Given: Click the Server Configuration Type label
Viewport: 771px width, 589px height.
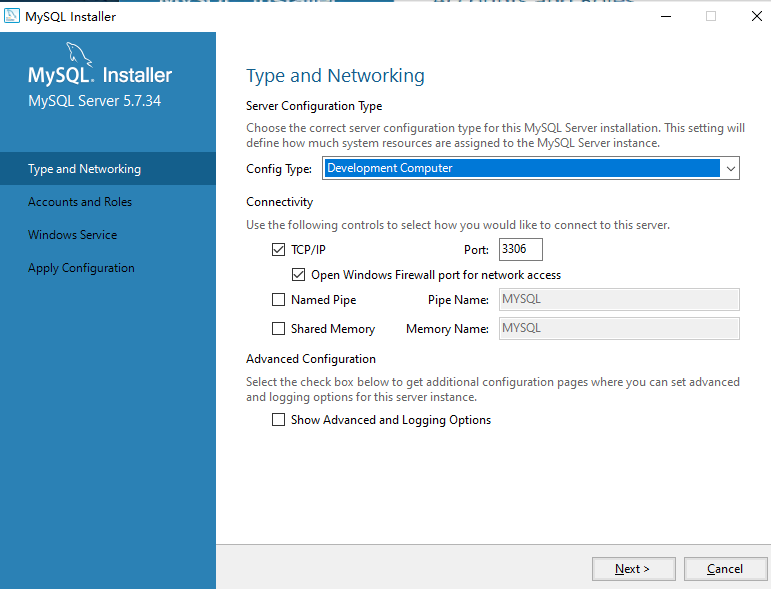Looking at the screenshot, I should coord(314,106).
